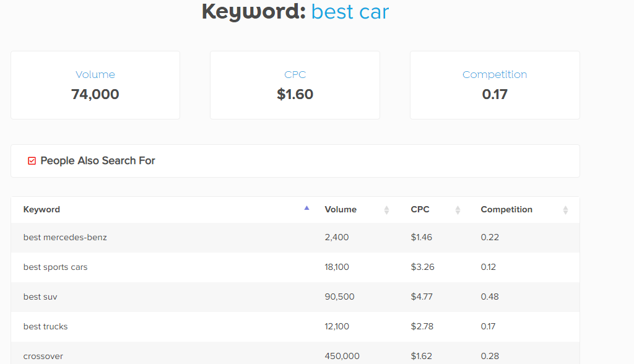Click the CPC $1.60 summary card
The height and width of the screenshot is (364, 634).
[295, 85]
